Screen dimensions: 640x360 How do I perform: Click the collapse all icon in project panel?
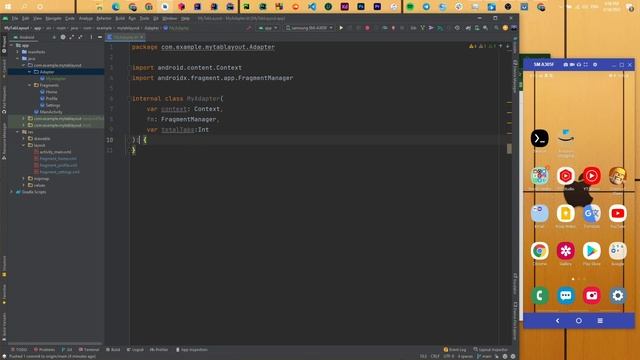(80, 37)
